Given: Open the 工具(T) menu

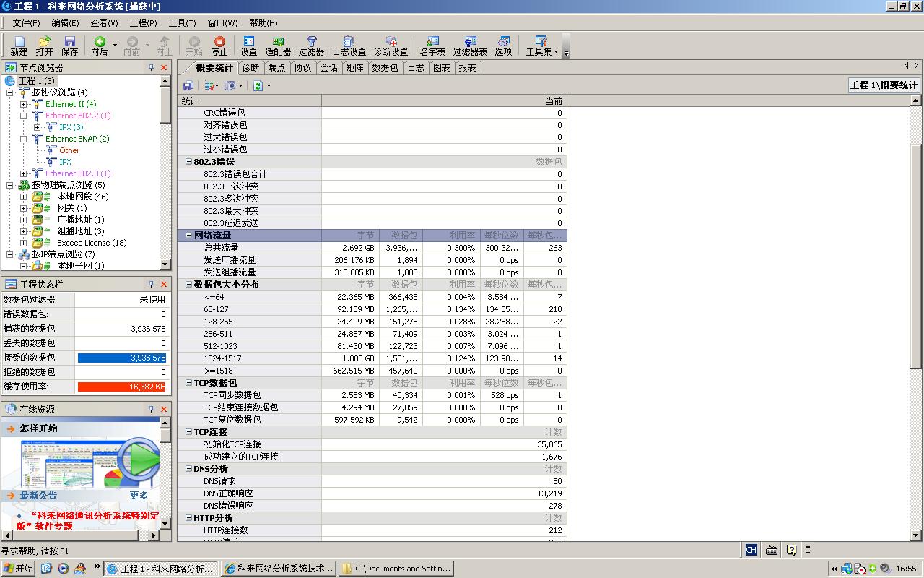Looking at the screenshot, I should click(x=183, y=22).
